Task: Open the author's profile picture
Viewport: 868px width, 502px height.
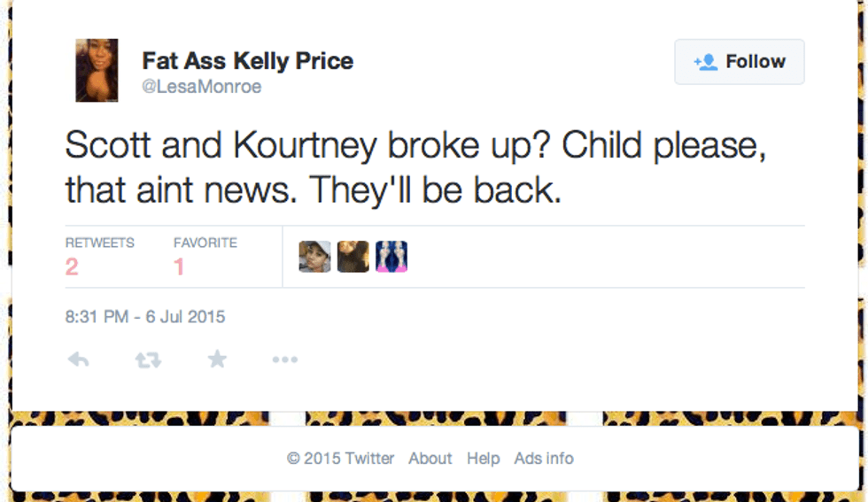Action: 97,71
